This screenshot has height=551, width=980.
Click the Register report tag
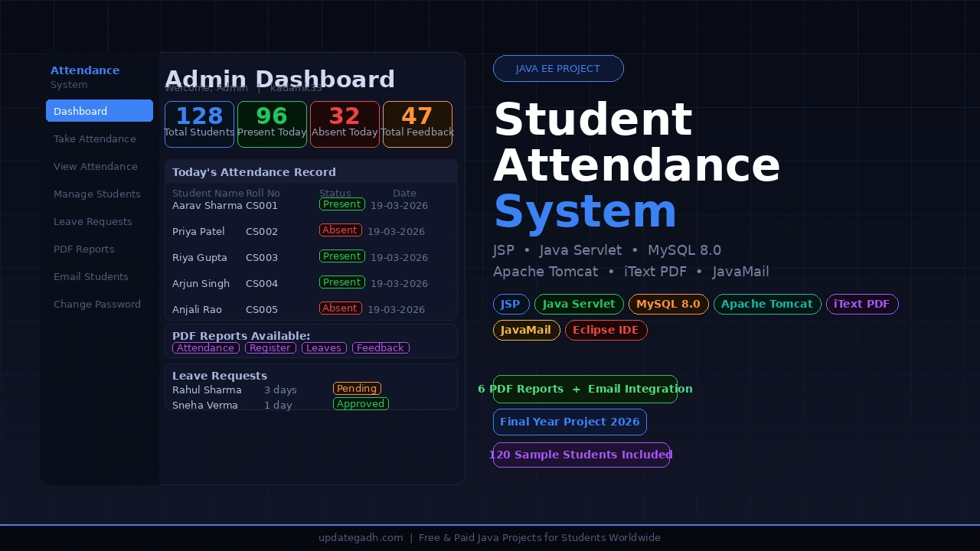[269, 348]
